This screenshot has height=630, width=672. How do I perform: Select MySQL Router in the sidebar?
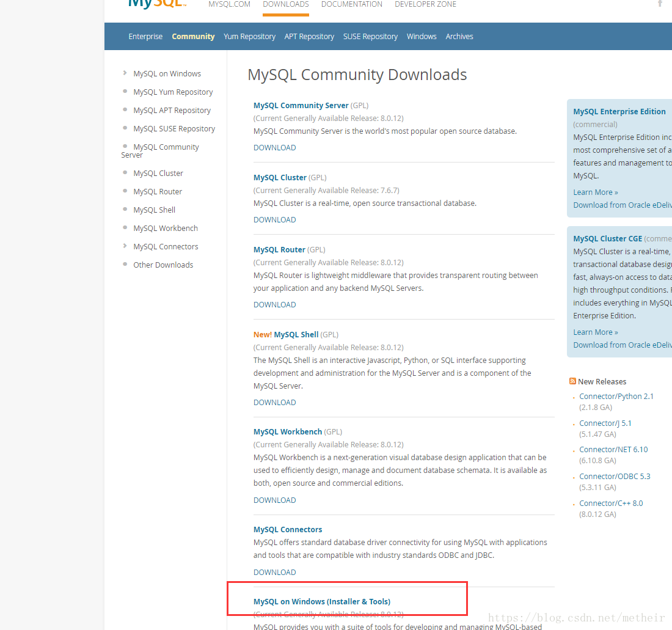[x=158, y=192]
